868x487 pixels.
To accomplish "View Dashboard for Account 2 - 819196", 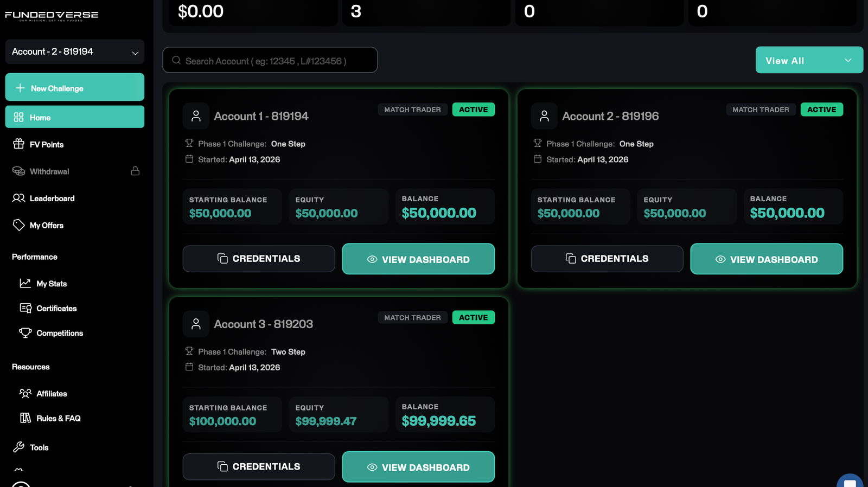I will (767, 259).
